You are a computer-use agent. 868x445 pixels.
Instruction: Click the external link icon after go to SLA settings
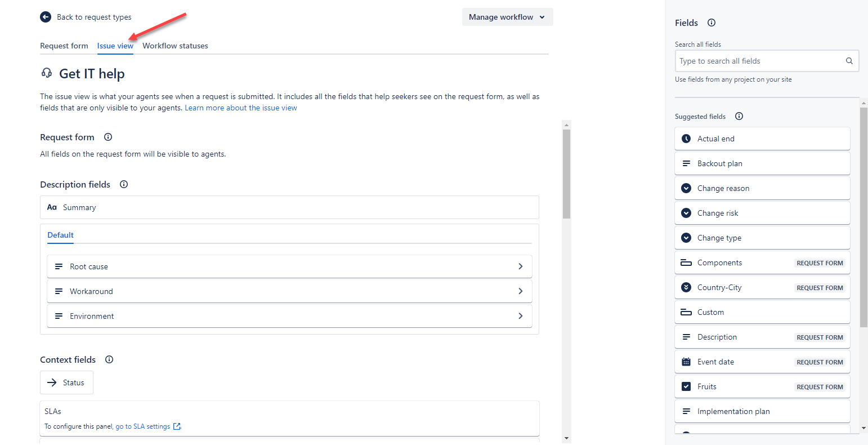pyautogui.click(x=178, y=426)
